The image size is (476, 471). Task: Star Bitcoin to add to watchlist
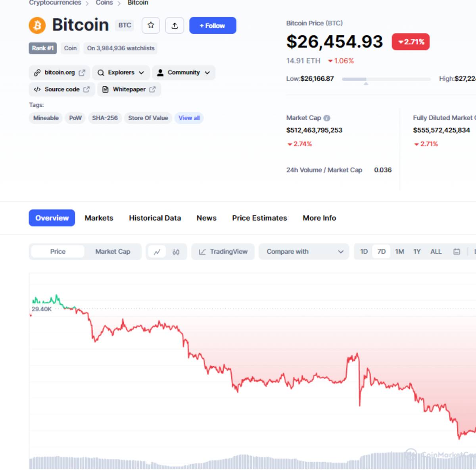coord(151,25)
